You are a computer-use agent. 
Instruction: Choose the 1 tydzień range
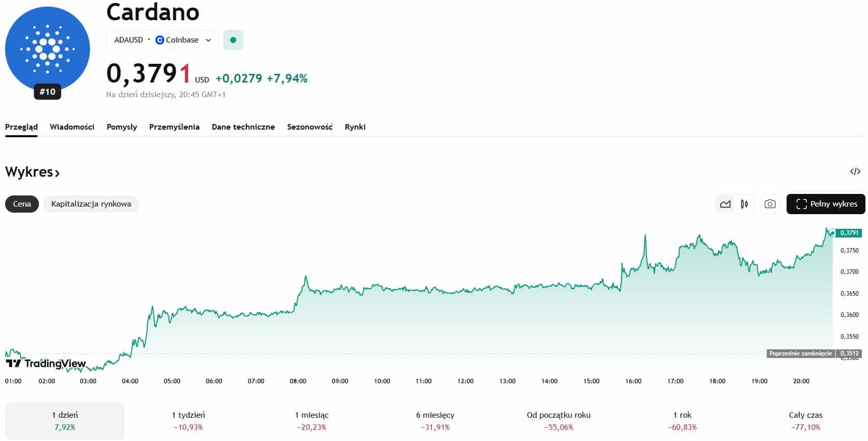[188, 421]
